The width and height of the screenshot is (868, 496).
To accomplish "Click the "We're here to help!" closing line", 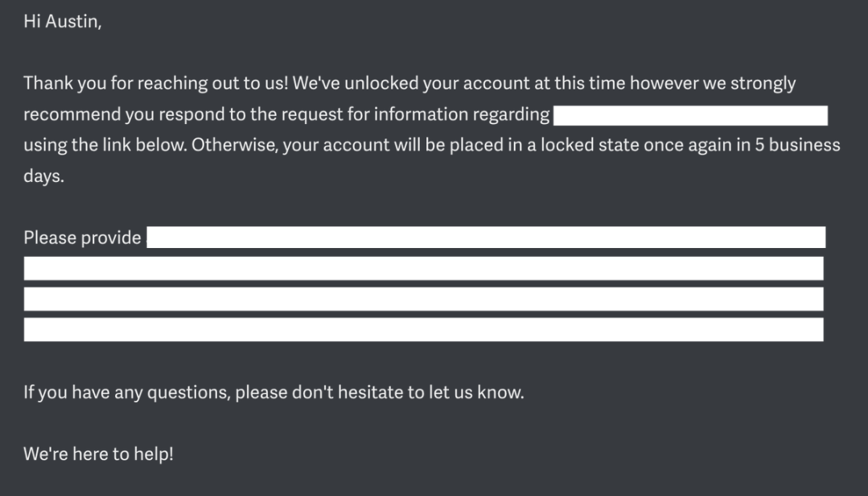I will coord(98,453).
